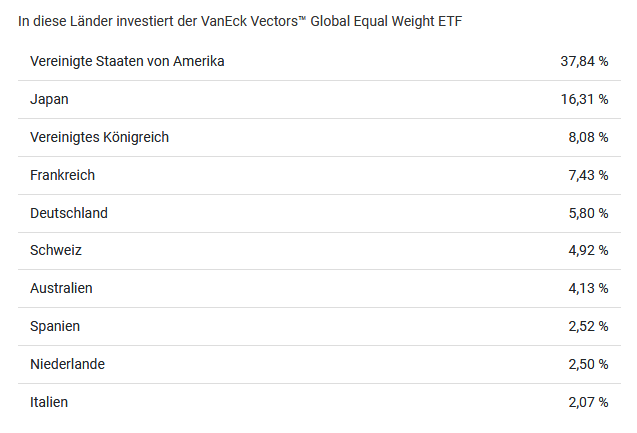Viewport: 637px width, 433px height.
Task: Click the 5,80 % value
Action: pyautogui.click(x=588, y=213)
